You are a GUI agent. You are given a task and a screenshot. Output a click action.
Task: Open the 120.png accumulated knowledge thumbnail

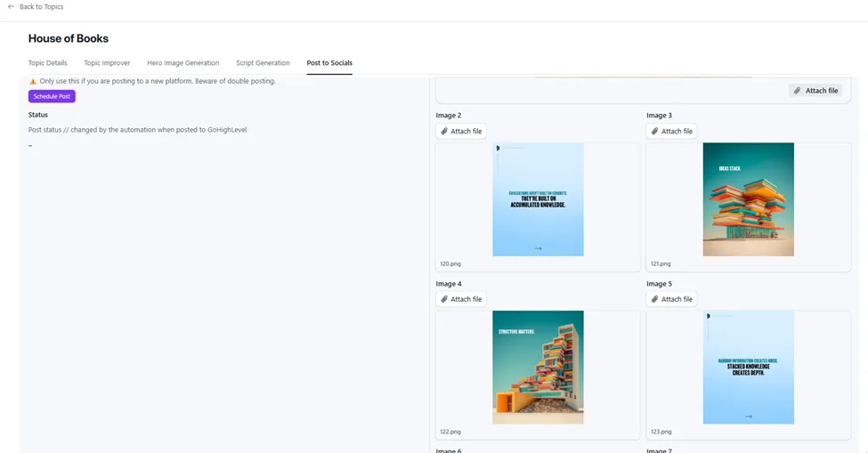pos(538,199)
